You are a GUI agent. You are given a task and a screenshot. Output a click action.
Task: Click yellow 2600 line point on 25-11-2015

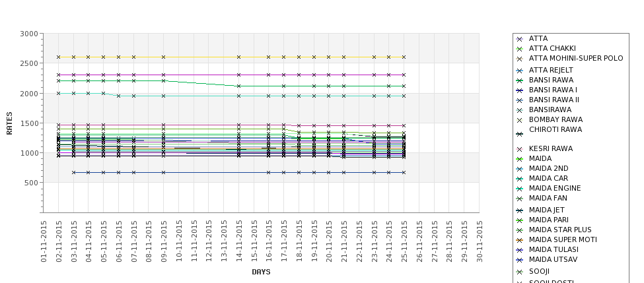pos(404,57)
